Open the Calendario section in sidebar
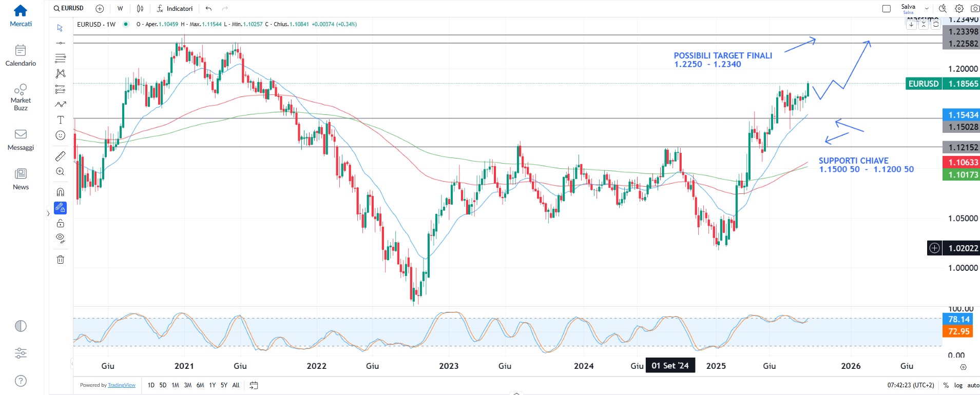980x395 pixels. 21,55
